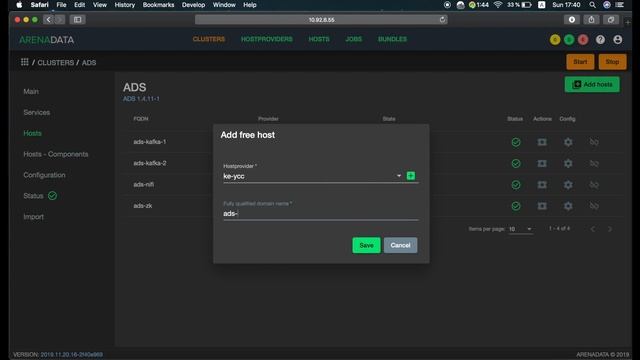Click the ads-kafka-1 host name
This screenshot has width=640, height=360.
pos(149,142)
